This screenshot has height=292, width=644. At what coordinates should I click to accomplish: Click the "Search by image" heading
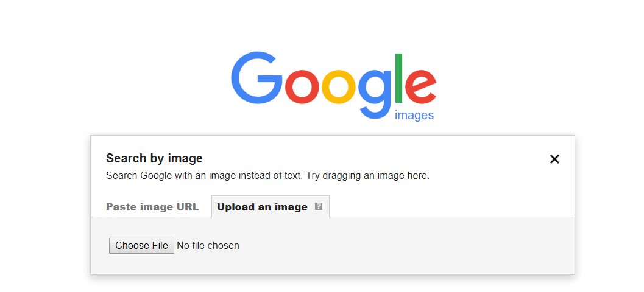(x=154, y=159)
